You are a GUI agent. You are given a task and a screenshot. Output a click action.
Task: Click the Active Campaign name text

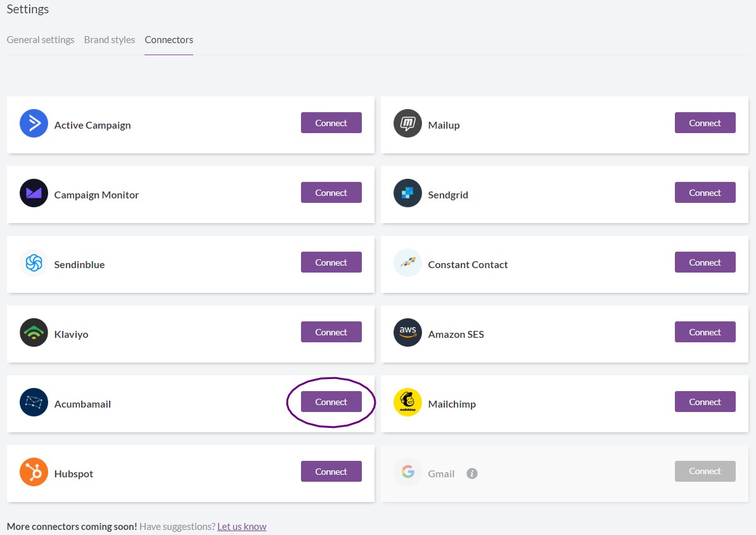[x=93, y=126]
